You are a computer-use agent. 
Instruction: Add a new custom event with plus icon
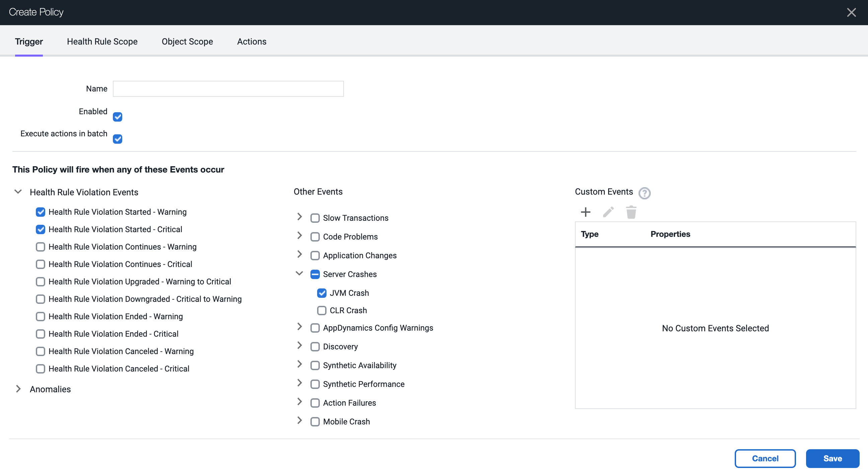pos(586,212)
